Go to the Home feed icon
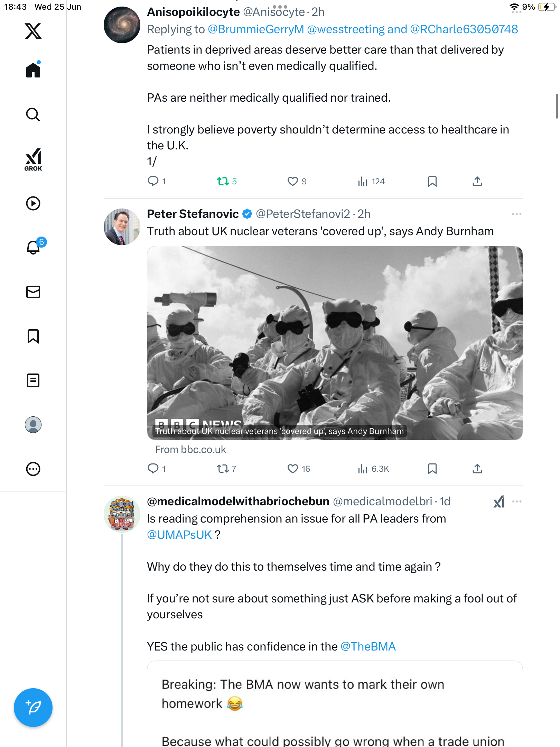 (33, 69)
